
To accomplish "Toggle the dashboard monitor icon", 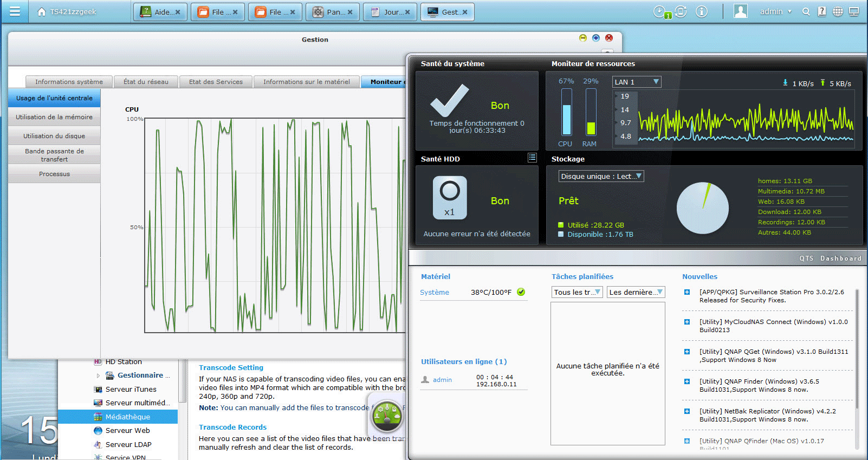I will [854, 11].
